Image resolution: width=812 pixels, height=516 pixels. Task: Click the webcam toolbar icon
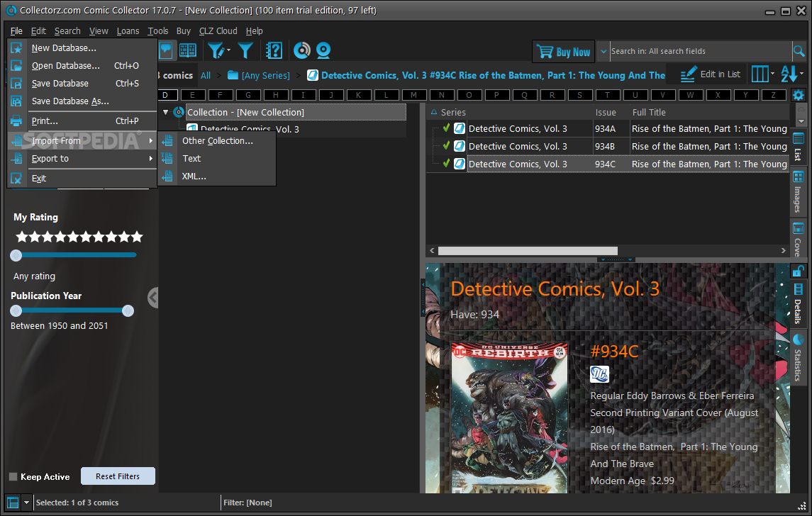pos(323,50)
